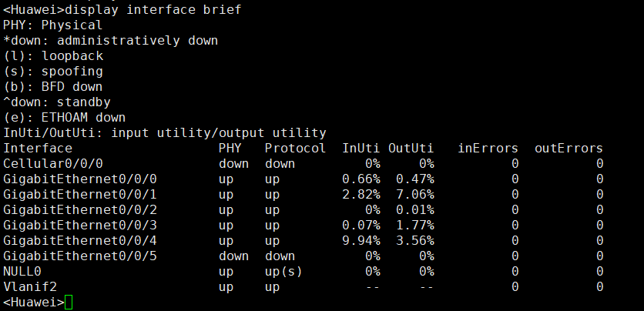Click the '(e): ETHOAM down' legend line
The image size is (644, 311).
[x=65, y=117]
